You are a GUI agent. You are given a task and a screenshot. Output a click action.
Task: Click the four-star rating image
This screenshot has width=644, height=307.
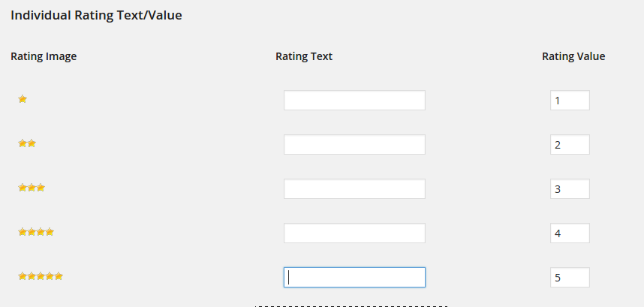point(36,232)
